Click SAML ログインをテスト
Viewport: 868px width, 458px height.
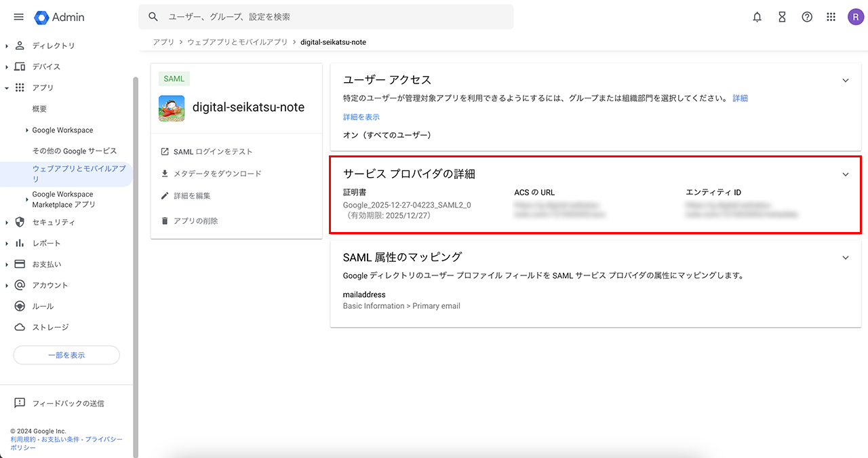[x=212, y=151]
